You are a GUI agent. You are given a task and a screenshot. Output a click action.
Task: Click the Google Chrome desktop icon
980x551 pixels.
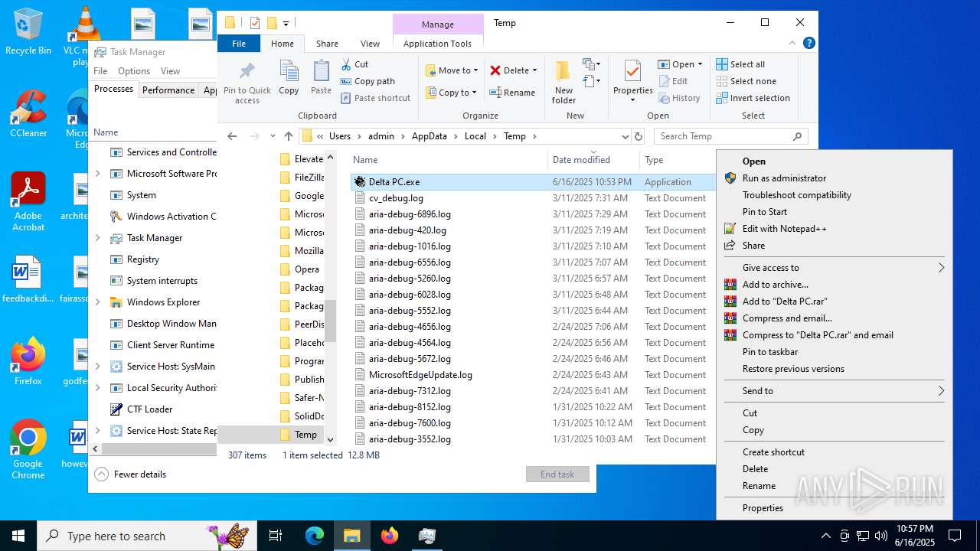[x=28, y=449]
